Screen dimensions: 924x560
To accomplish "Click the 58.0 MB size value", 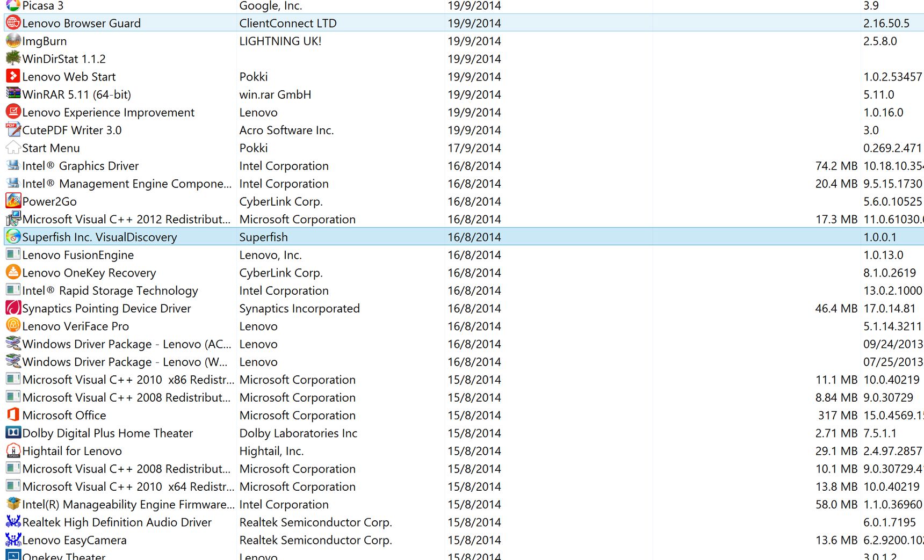I will [836, 504].
